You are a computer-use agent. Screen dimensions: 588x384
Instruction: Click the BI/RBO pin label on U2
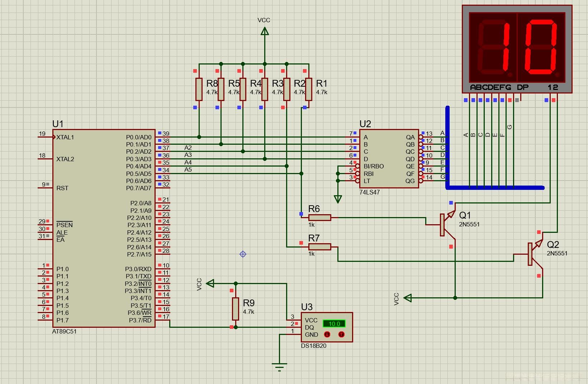[374, 166]
